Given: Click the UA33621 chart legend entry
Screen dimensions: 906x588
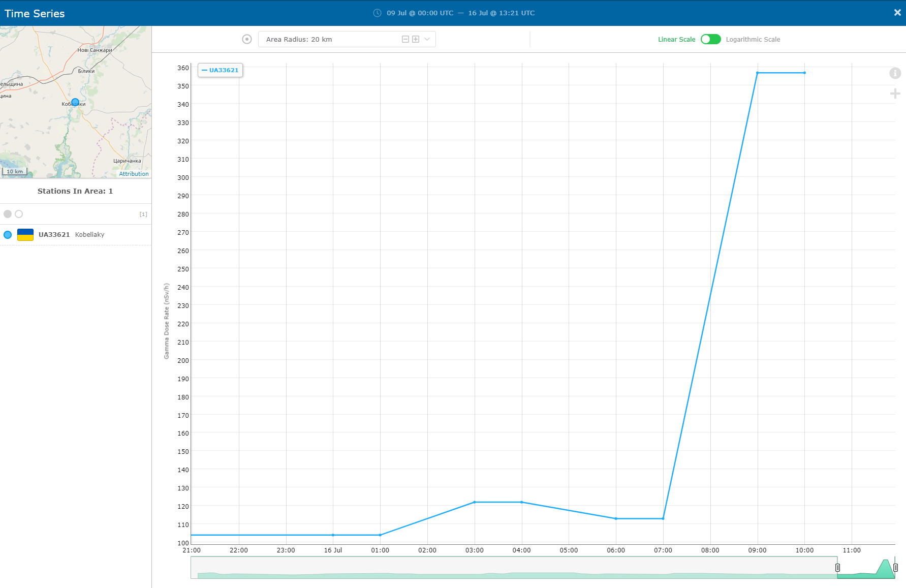Looking at the screenshot, I should tap(220, 70).
